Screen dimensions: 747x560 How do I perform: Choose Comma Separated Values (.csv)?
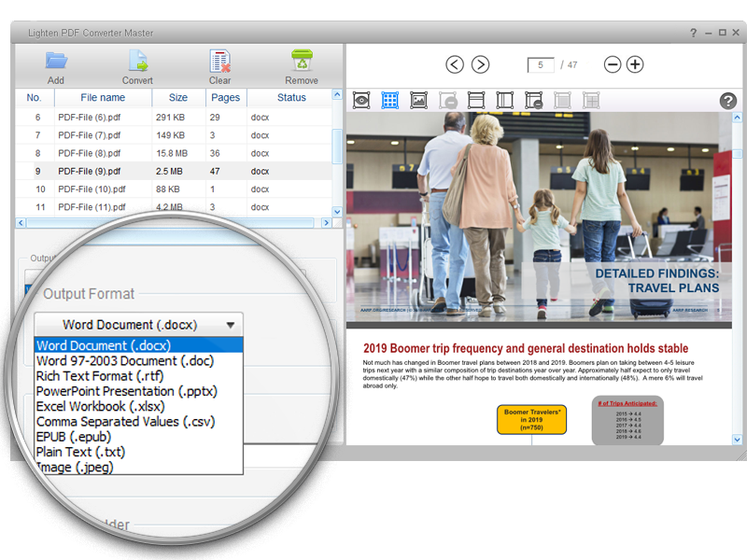pos(138,422)
